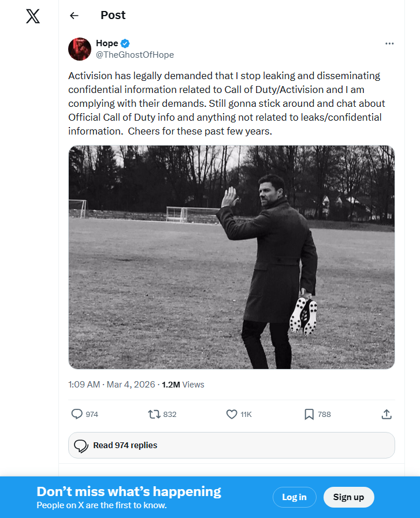Go back using the arrow icon
The width and height of the screenshot is (420, 518).
point(74,16)
